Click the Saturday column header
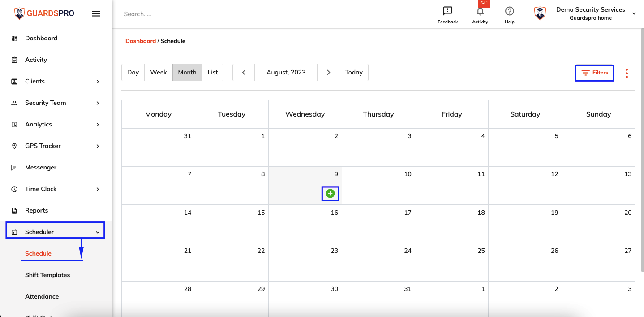644x317 pixels. (x=525, y=114)
